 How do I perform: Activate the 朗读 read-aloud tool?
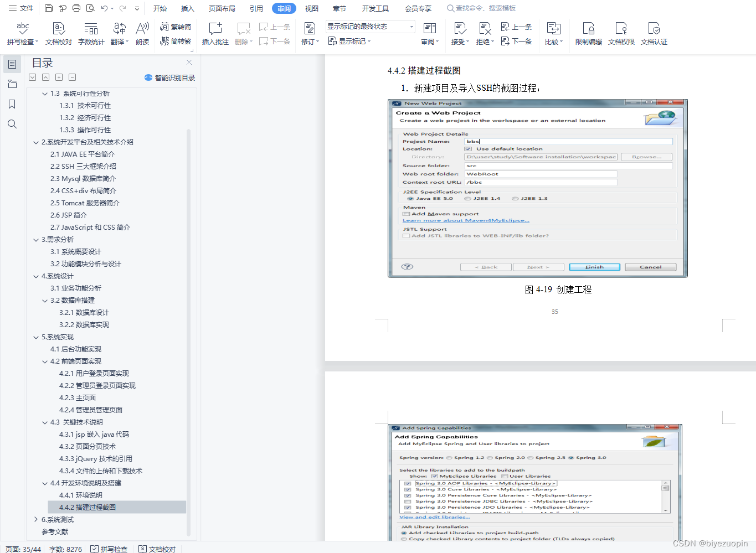pyautogui.click(x=142, y=33)
